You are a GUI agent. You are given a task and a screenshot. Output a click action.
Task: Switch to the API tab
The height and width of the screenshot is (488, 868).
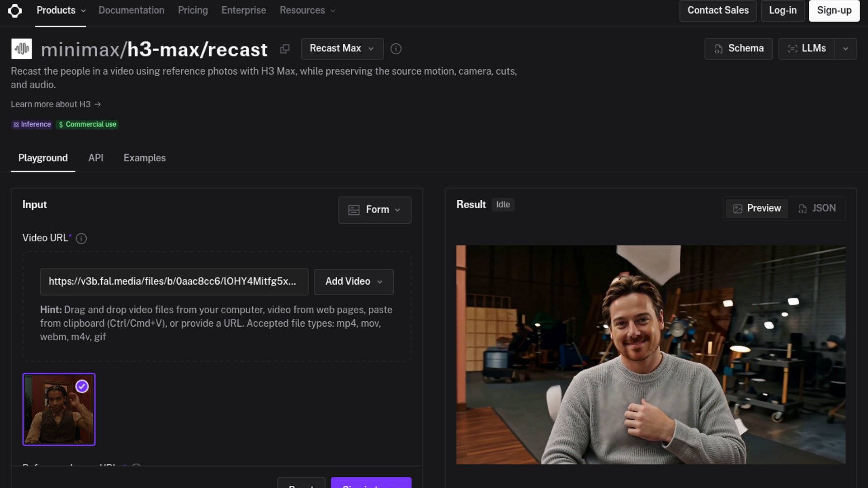pos(96,158)
